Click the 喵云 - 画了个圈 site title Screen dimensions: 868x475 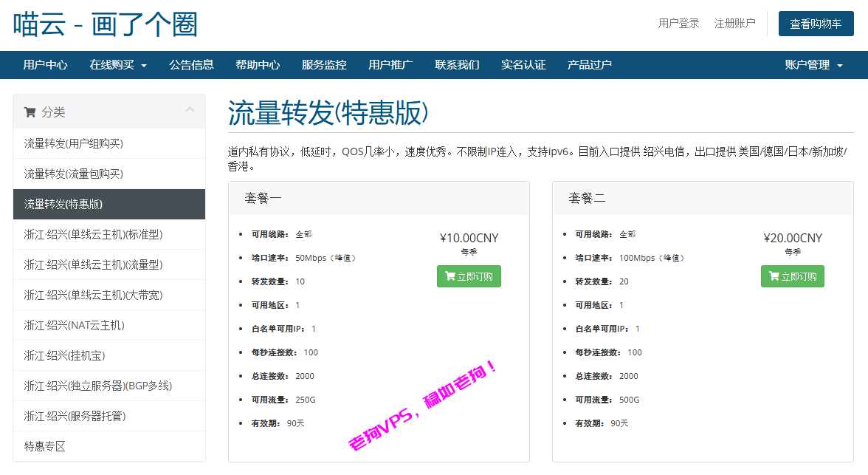[106, 24]
